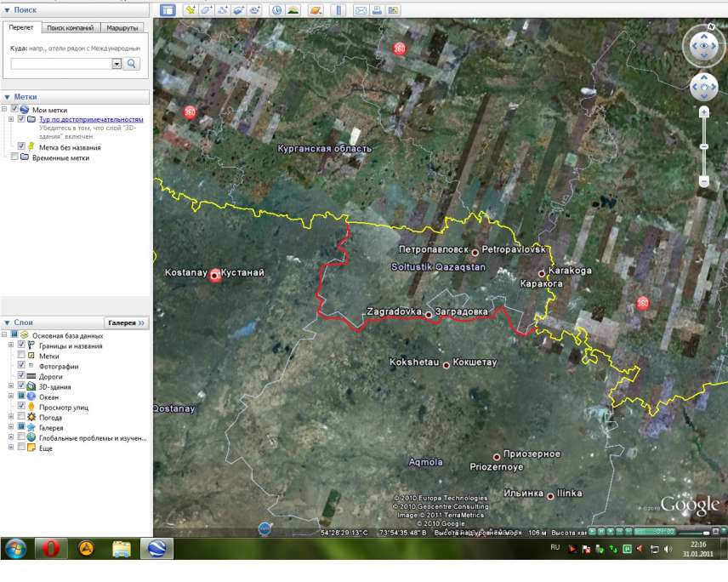Open historical imagery clock tool
Viewport: 728px width, 582px height.
tap(277, 10)
